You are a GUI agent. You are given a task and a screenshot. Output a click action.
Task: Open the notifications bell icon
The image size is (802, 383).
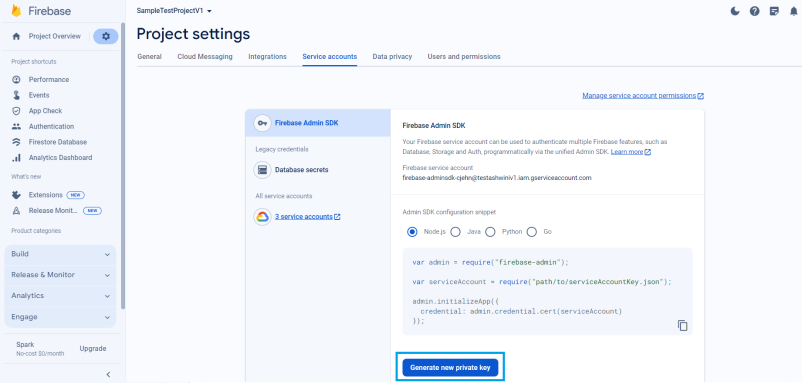coord(794,11)
